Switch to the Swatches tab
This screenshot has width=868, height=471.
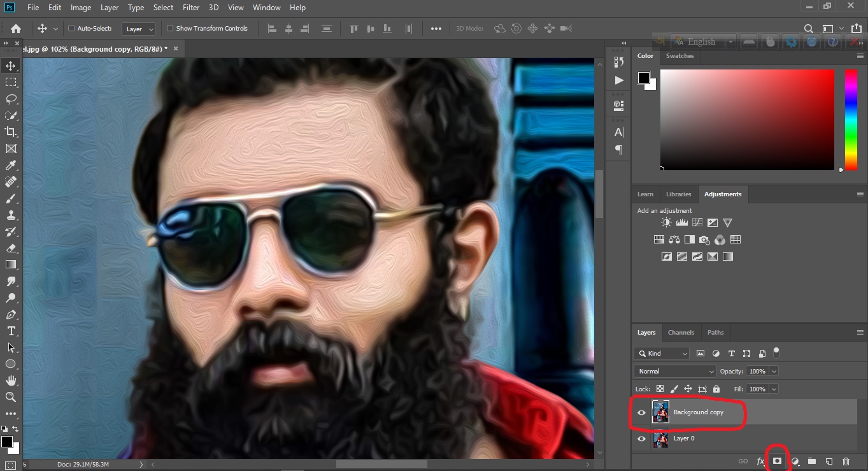679,56
